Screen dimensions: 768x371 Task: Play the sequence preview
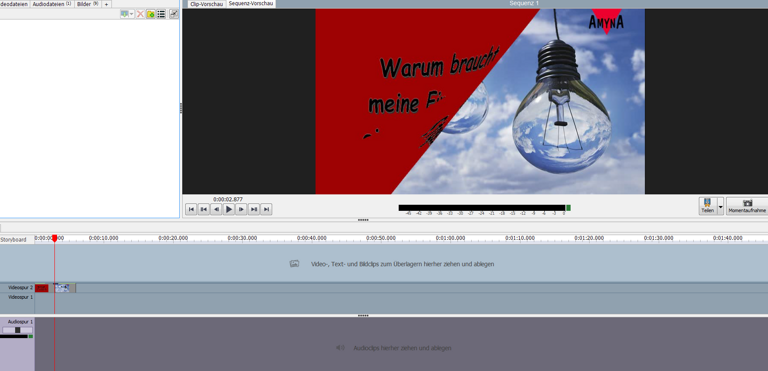point(229,209)
